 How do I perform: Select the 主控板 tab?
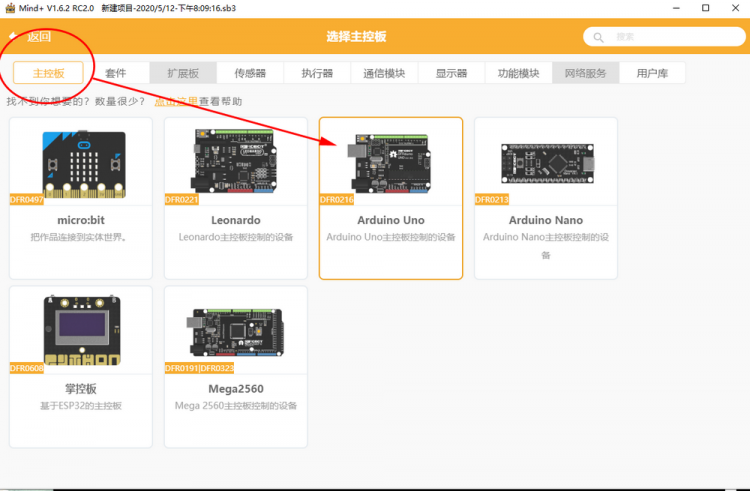48,73
